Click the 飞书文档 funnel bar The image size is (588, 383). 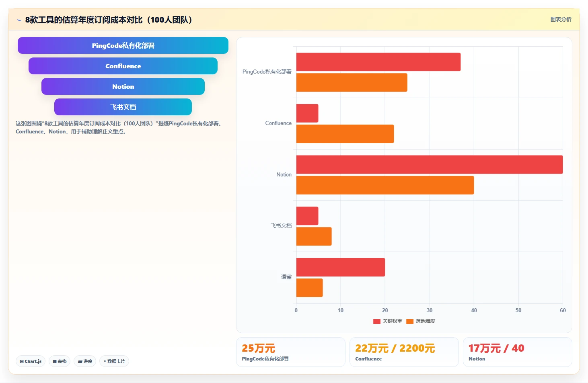pos(123,107)
